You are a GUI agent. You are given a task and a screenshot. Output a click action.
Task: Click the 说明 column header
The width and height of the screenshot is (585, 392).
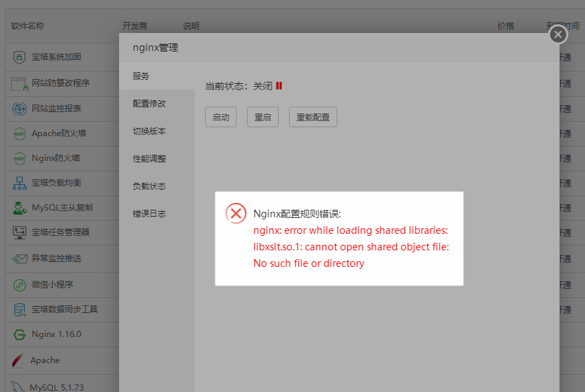191,25
